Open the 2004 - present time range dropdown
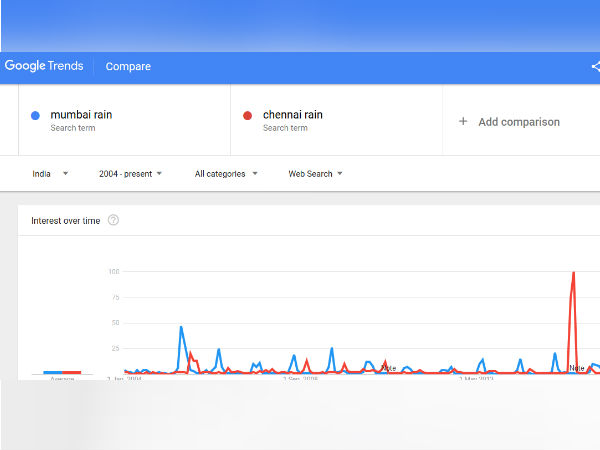 pyautogui.click(x=130, y=174)
